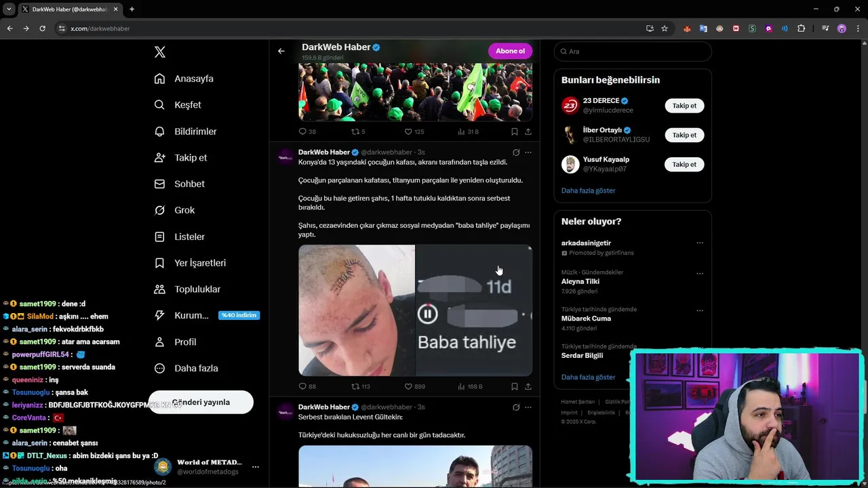Click the Yer İşaretleri bookmark icon
Viewport: 868px width, 488px height.
pos(159,263)
